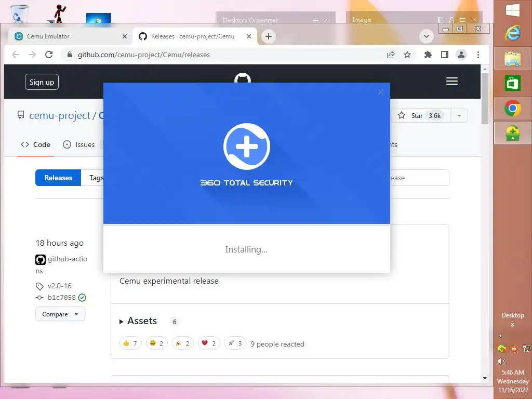Open Windows Store from taskbar
Image resolution: width=532 pixels, height=399 pixels.
[x=513, y=83]
